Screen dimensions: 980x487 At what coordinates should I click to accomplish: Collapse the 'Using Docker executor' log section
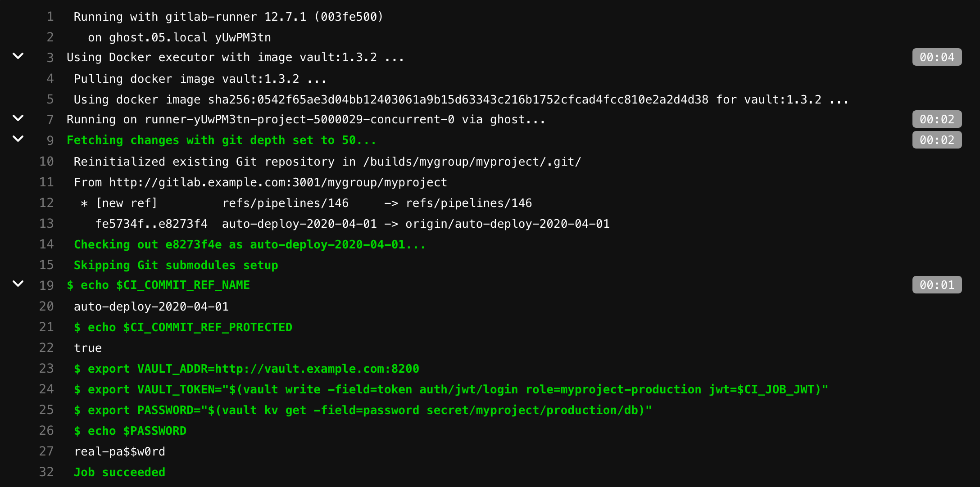18,56
